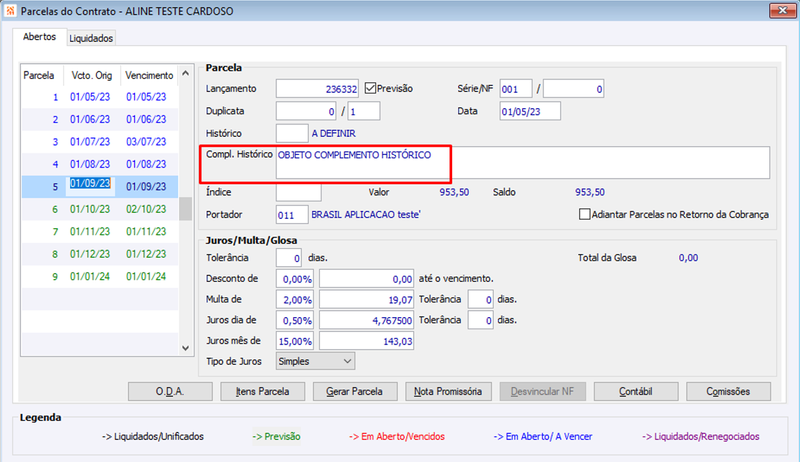This screenshot has height=462, width=800.
Task: Click the Data field 01/05/23
Action: coord(530,111)
